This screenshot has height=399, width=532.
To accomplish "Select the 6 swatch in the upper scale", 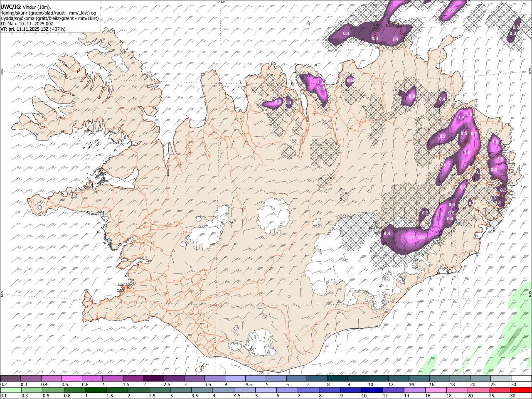I will click(296, 379).
